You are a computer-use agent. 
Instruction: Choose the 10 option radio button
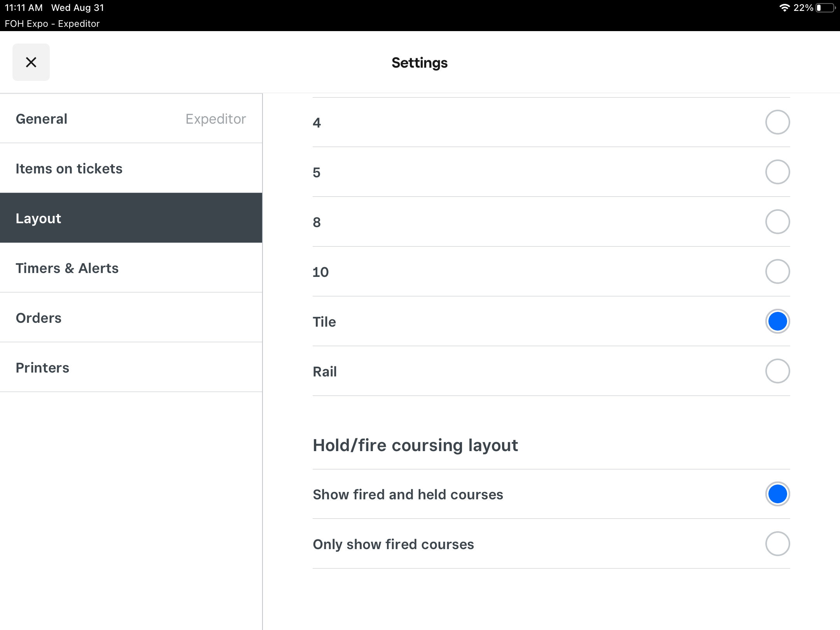coord(777,271)
